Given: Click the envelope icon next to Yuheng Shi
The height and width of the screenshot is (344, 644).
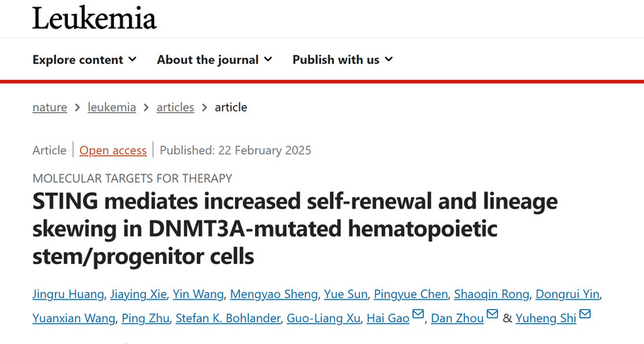Looking at the screenshot, I should pyautogui.click(x=585, y=314).
